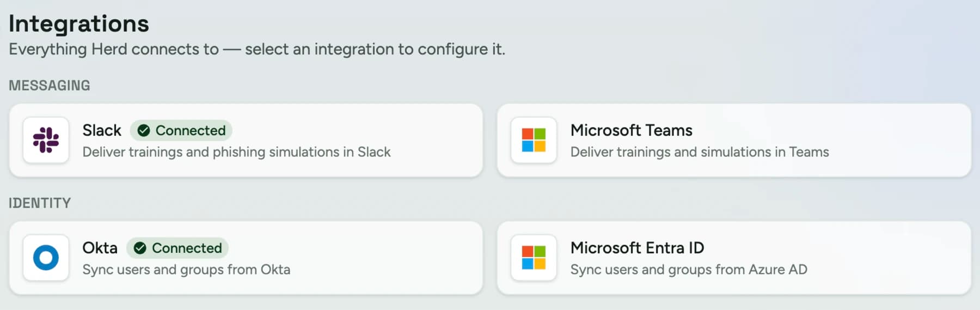The height and width of the screenshot is (310, 980).
Task: Click 'Sync users and groups from Azure AD'
Action: (689, 270)
